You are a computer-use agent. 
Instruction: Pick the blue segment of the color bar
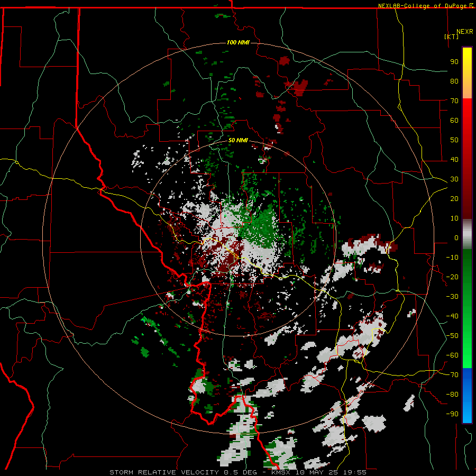467,396
